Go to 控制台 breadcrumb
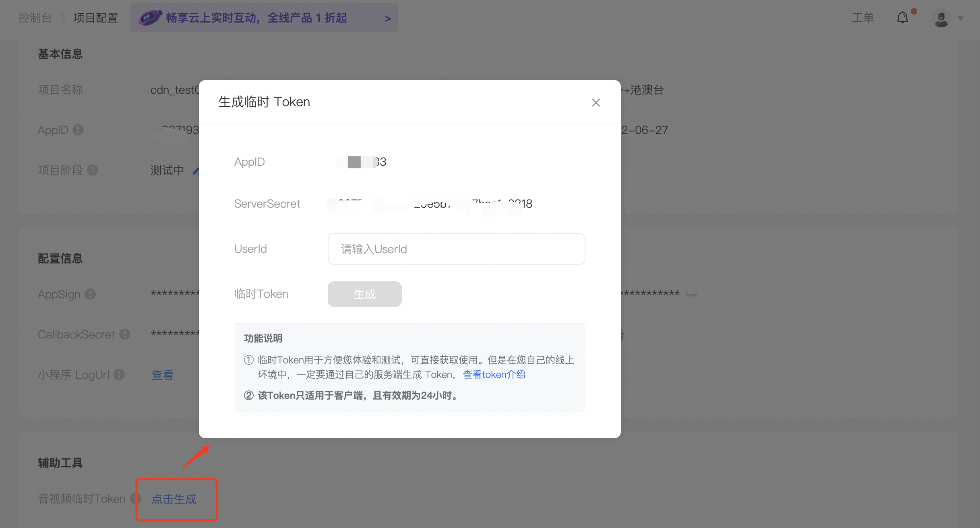Screen dimensions: 980x528 [35, 18]
